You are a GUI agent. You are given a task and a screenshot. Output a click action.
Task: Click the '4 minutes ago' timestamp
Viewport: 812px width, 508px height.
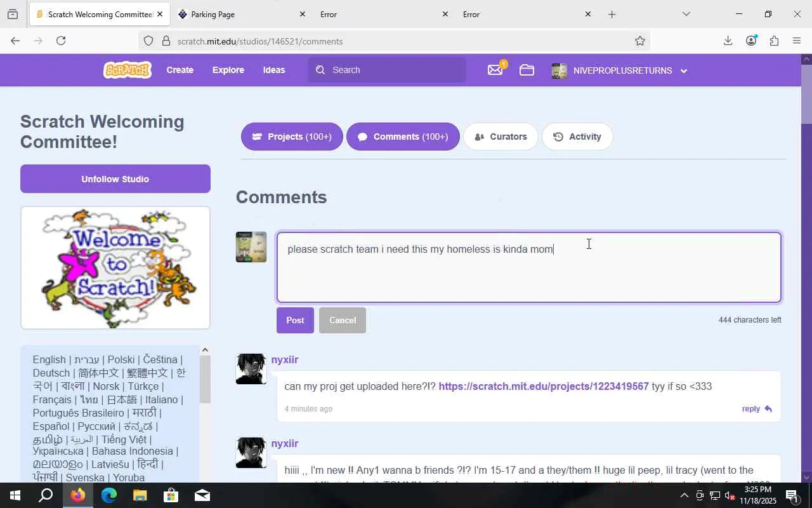point(308,409)
